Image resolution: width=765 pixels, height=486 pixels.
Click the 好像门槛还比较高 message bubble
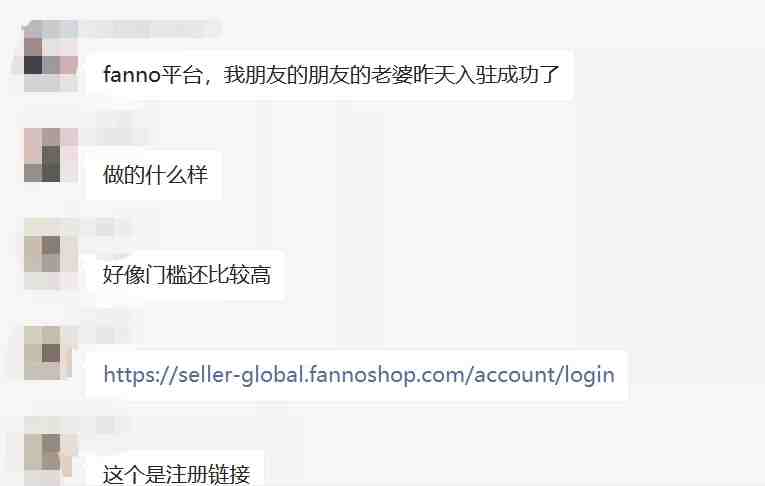pyautogui.click(x=186, y=275)
